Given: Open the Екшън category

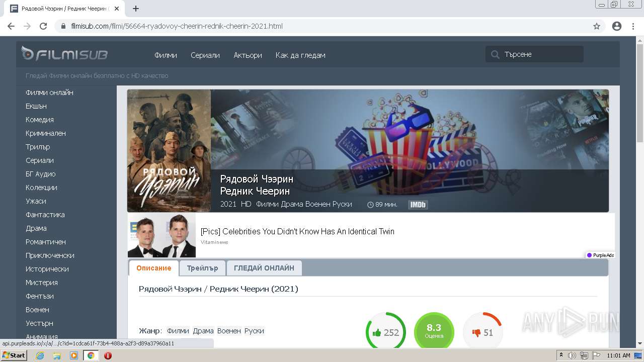Looking at the screenshot, I should click(36, 106).
